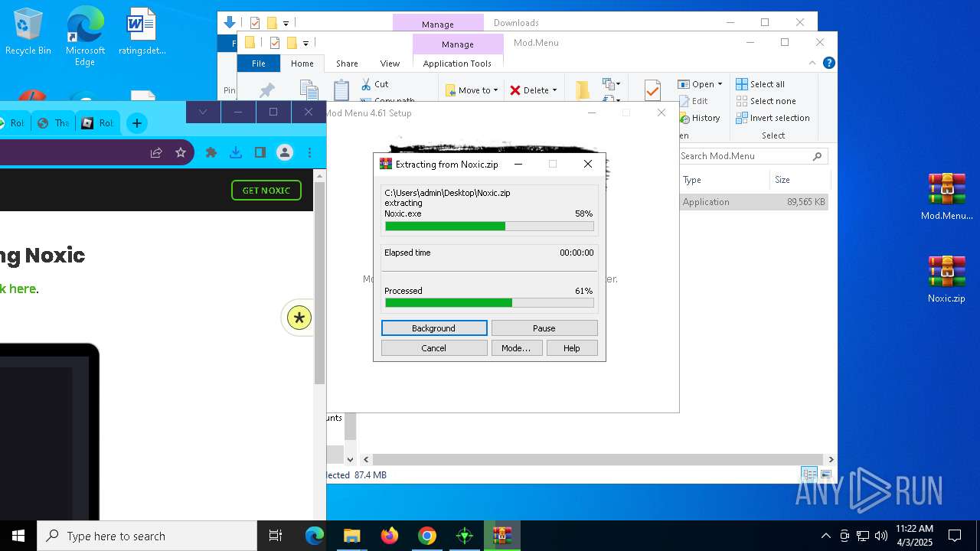Click the Windows Start button

(18, 536)
